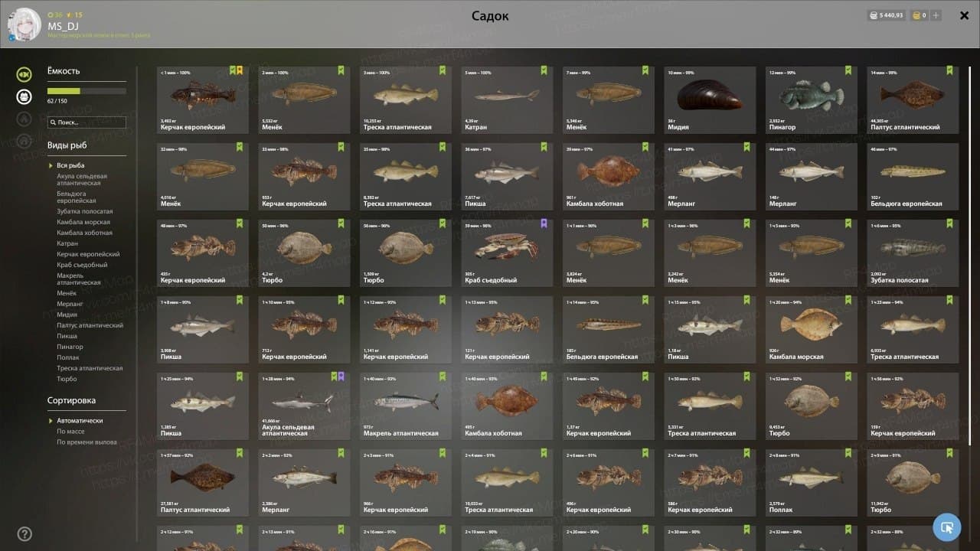This screenshot has width=980, height=551.
Task: Select the Палтус атлантический 44,303 кг card
Action: click(913, 99)
